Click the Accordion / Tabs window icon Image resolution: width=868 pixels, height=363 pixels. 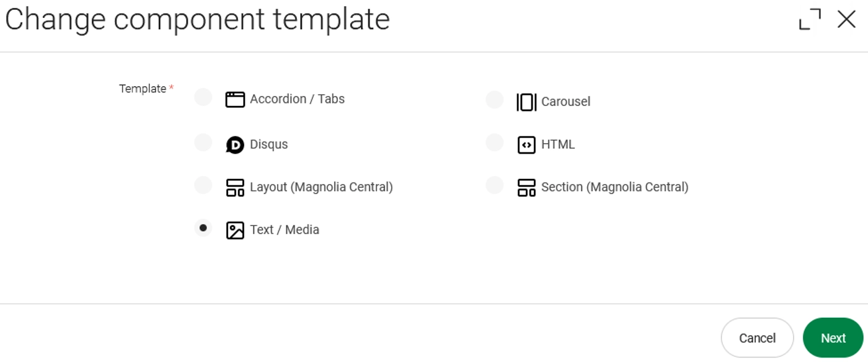click(x=235, y=99)
